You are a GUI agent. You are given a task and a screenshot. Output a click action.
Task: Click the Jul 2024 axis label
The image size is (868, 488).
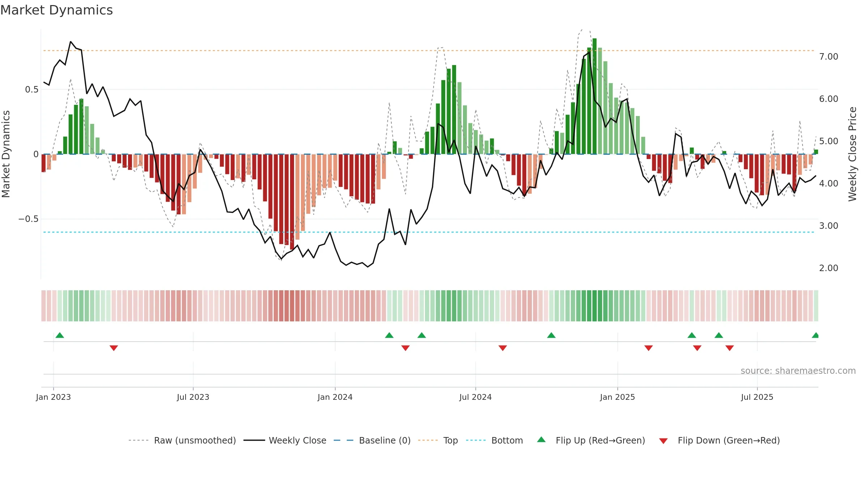[x=475, y=397]
